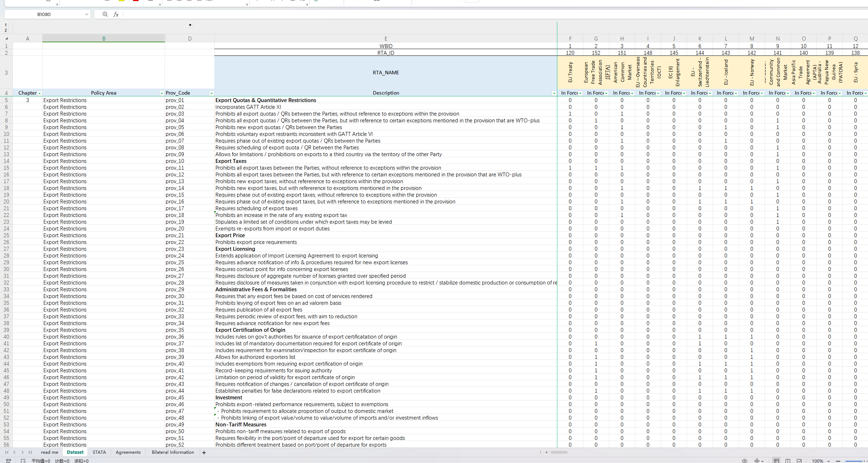The width and height of the screenshot is (868, 463).
Task: Toggle outline level 2 button
Action: 6,30
